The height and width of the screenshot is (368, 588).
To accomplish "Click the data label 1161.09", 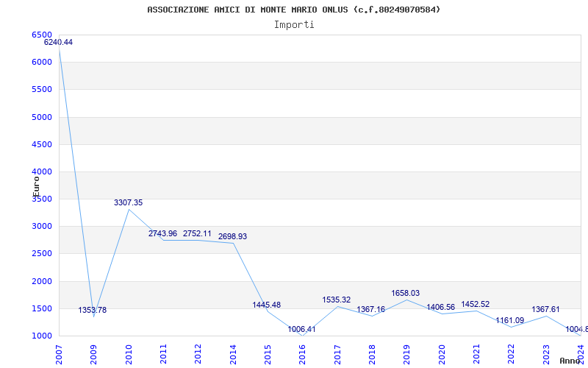I will click(509, 320).
